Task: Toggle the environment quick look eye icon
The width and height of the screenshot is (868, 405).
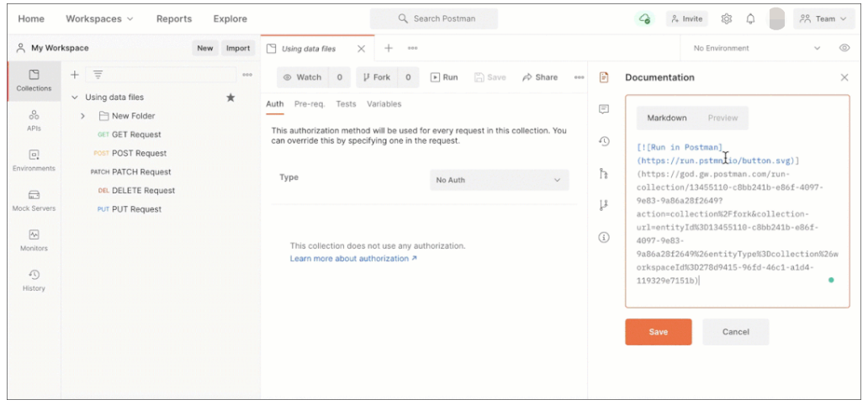Action: point(844,49)
